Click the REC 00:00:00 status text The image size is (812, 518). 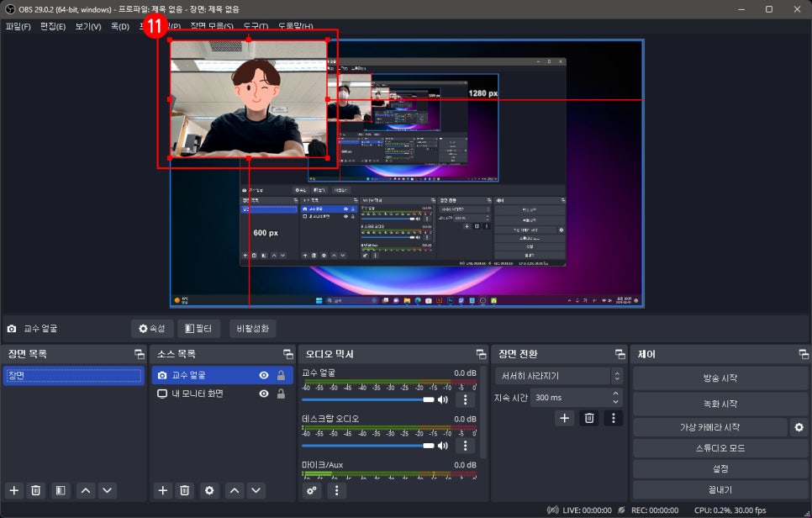[655, 510]
